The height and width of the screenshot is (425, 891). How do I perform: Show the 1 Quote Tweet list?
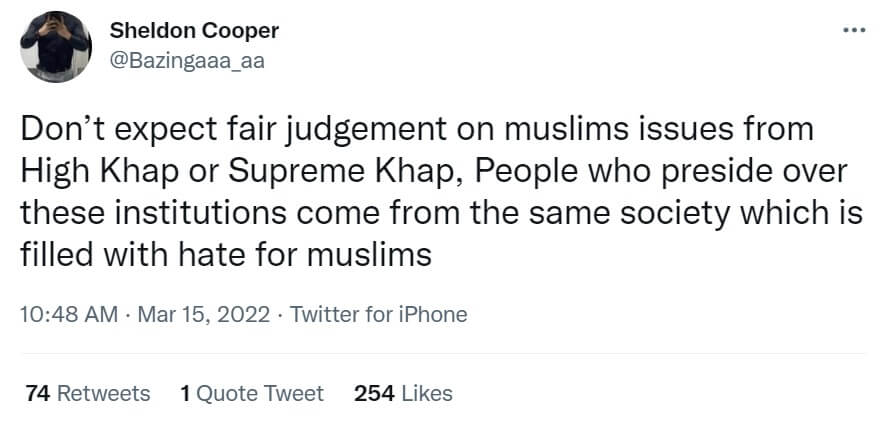(x=252, y=393)
